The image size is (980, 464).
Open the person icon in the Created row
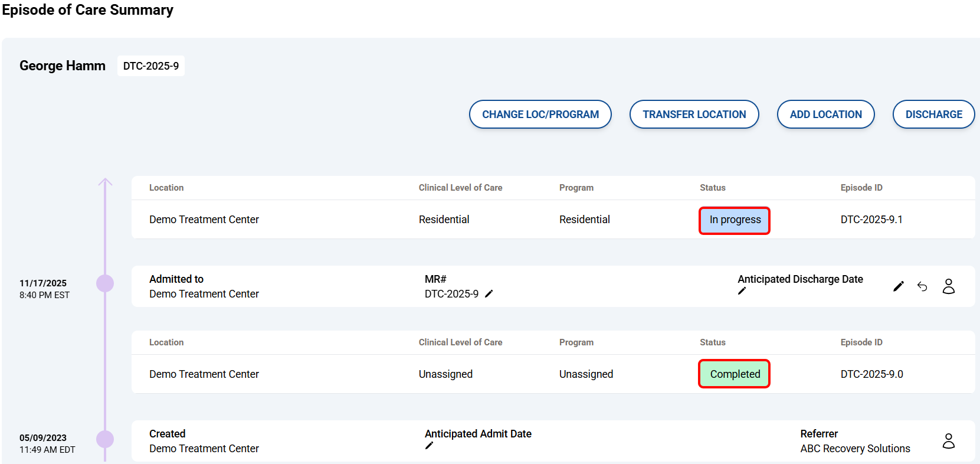(x=948, y=441)
